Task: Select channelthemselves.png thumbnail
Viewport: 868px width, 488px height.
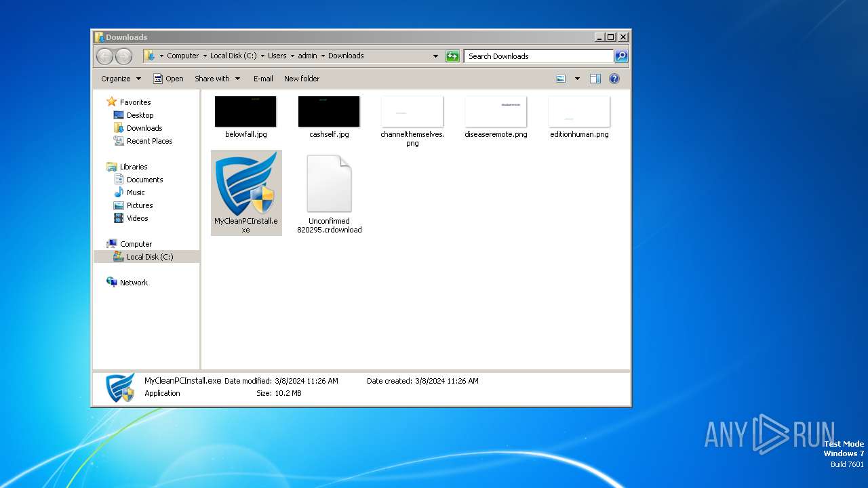Action: pos(412,112)
